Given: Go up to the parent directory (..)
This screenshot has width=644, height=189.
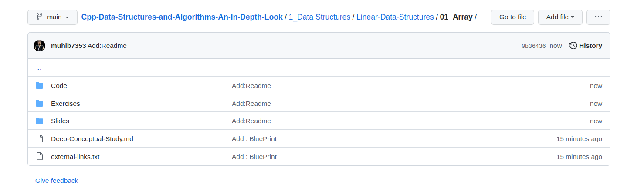Looking at the screenshot, I should (x=40, y=68).
